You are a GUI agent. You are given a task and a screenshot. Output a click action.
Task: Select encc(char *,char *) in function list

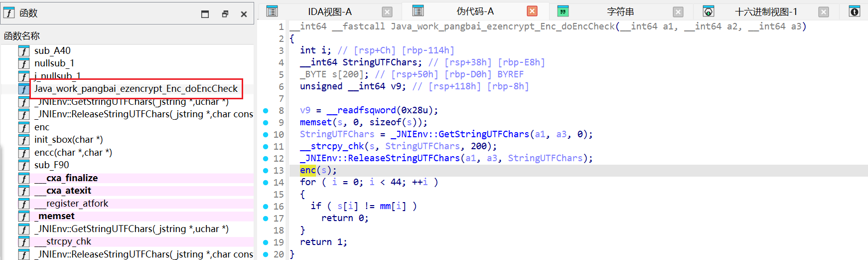point(73,153)
